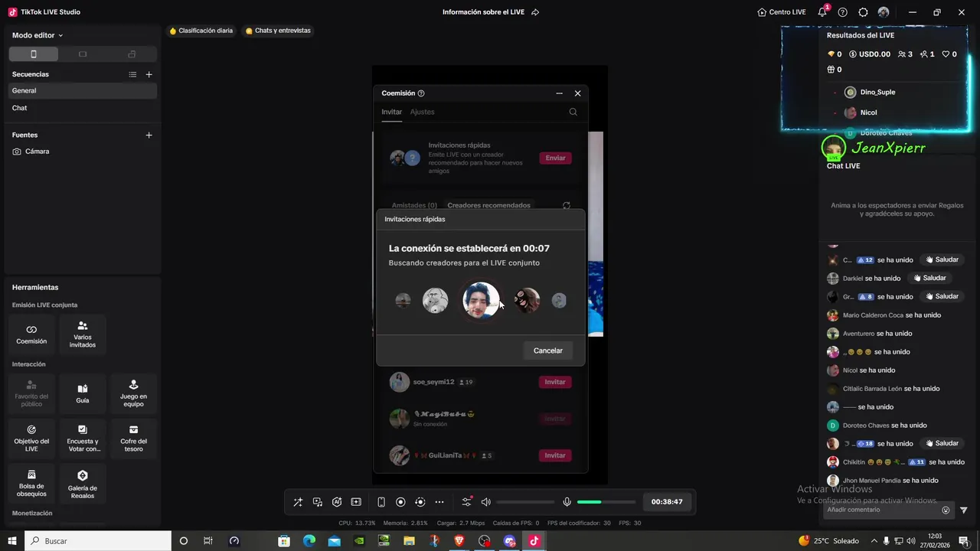
Task: Adjust the speaker volume slider
Action: [525, 502]
